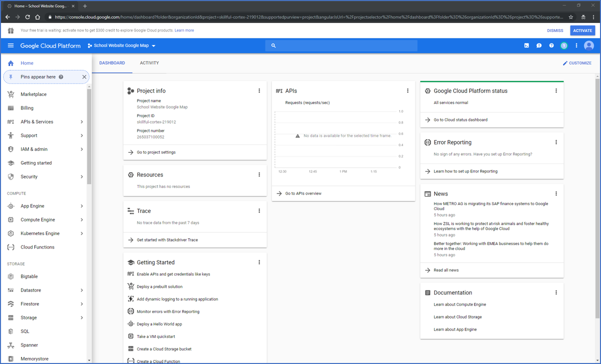Reload the browser page
Screen dimensions: 601x364
coord(27,17)
